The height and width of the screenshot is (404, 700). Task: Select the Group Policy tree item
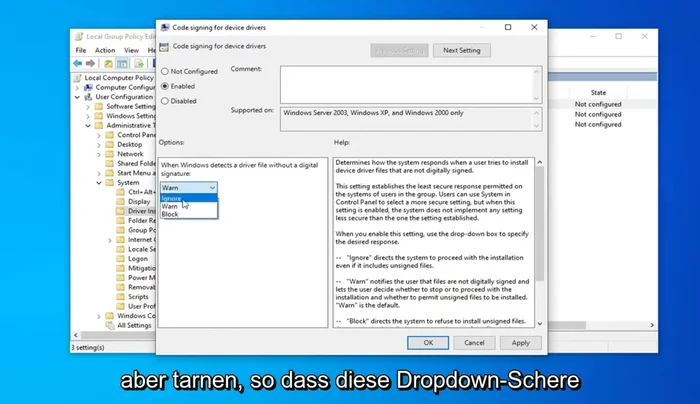click(x=142, y=230)
